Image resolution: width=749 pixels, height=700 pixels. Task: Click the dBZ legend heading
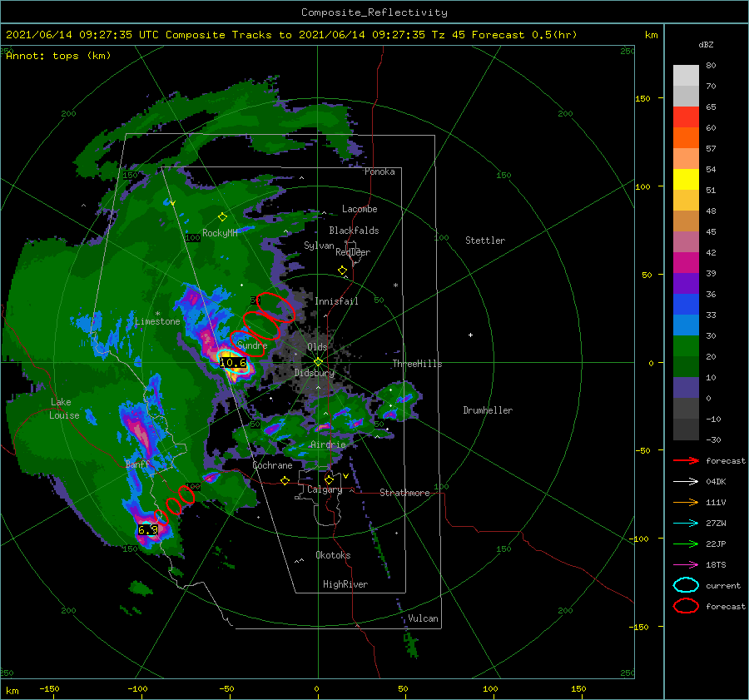pos(706,45)
